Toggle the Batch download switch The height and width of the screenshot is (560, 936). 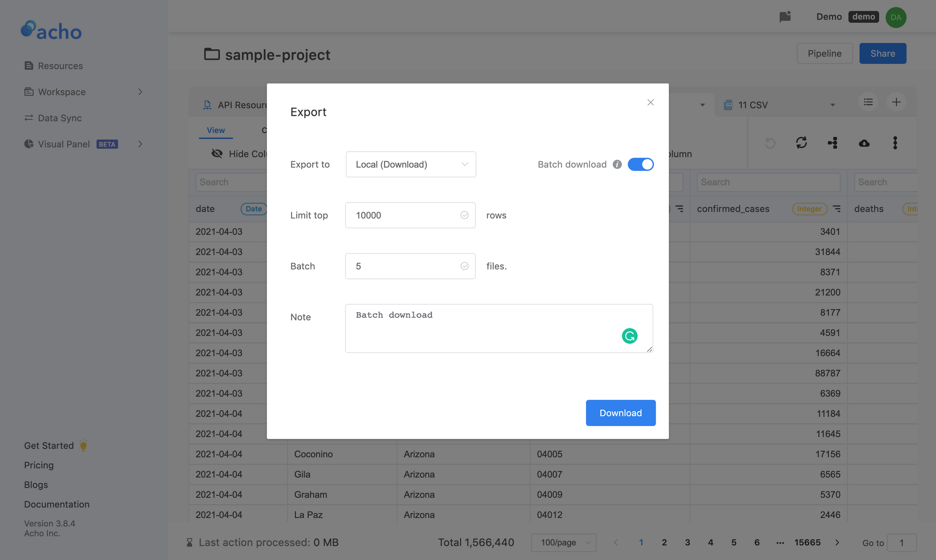pyautogui.click(x=641, y=164)
